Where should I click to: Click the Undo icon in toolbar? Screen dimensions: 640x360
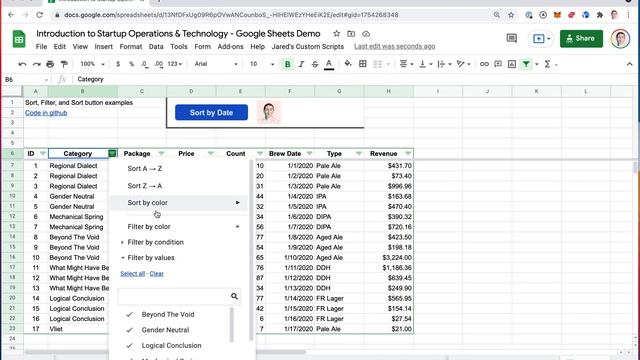tap(22, 64)
